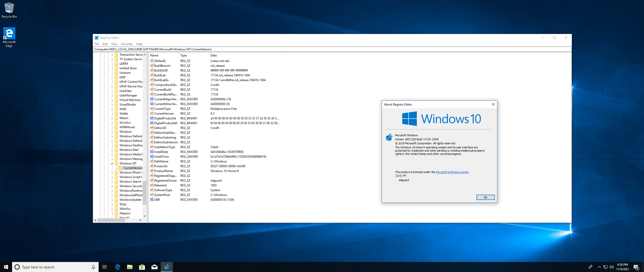
Task: Click the folder icon of Windows NT key
Action: coord(116,163)
